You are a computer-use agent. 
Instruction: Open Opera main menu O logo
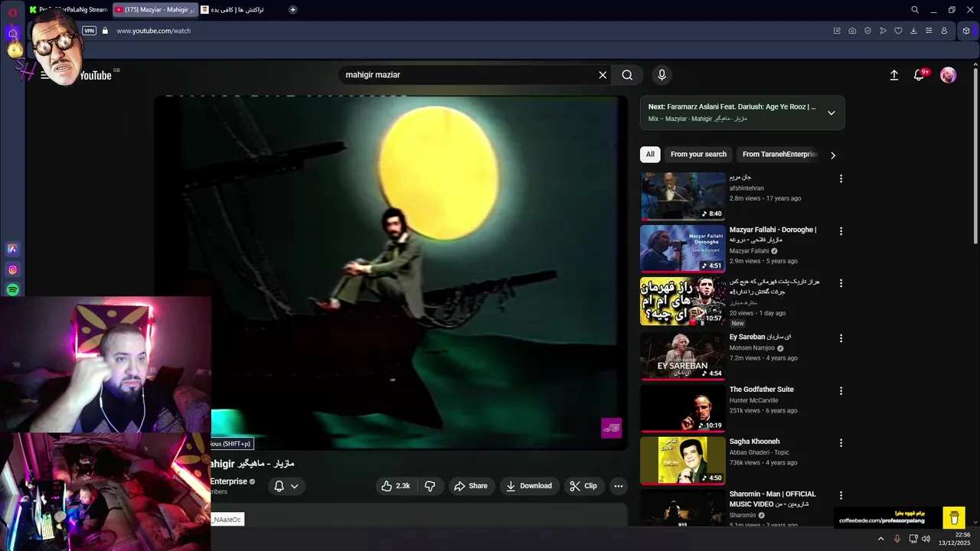point(12,11)
